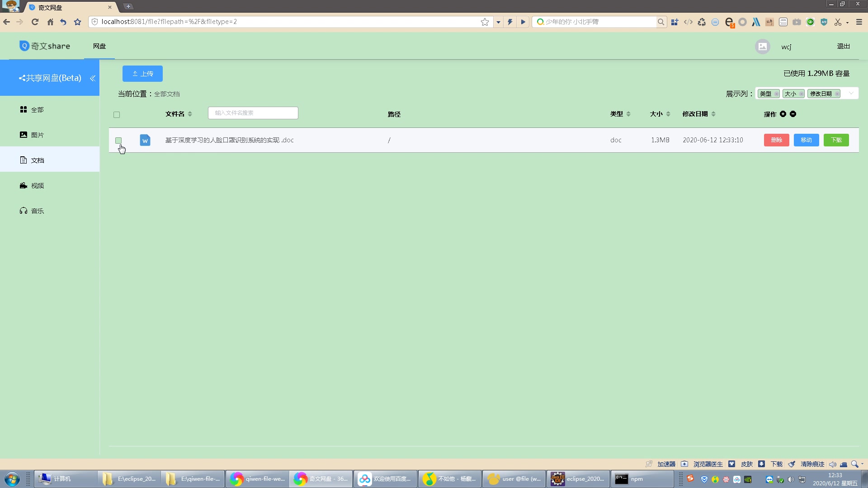Reload the page with refresh icon
This screenshot has height=488, width=868.
35,22
